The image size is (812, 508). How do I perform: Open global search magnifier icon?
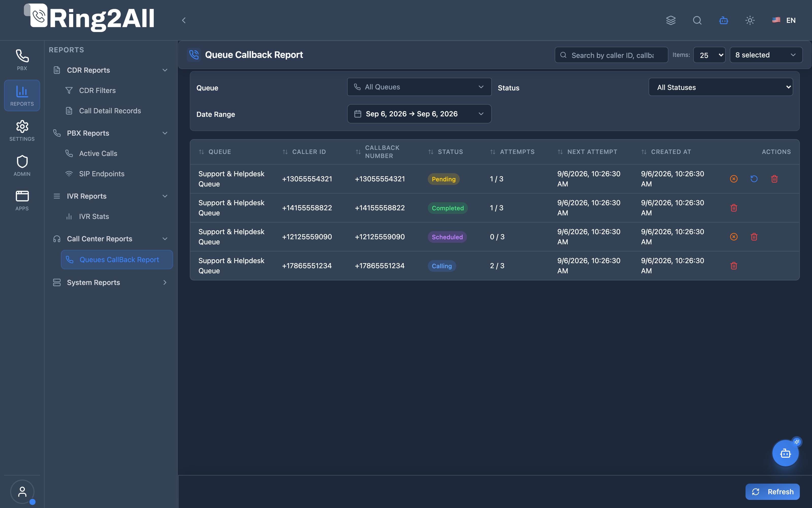tap(697, 20)
